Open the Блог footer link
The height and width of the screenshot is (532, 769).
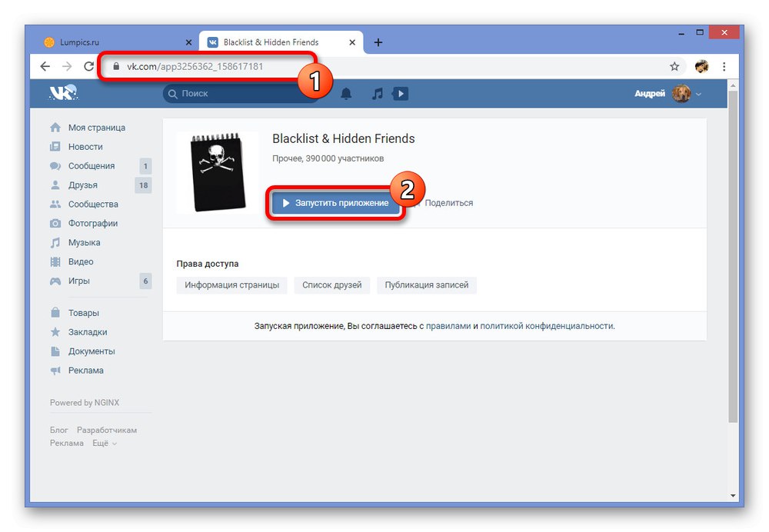click(x=59, y=430)
